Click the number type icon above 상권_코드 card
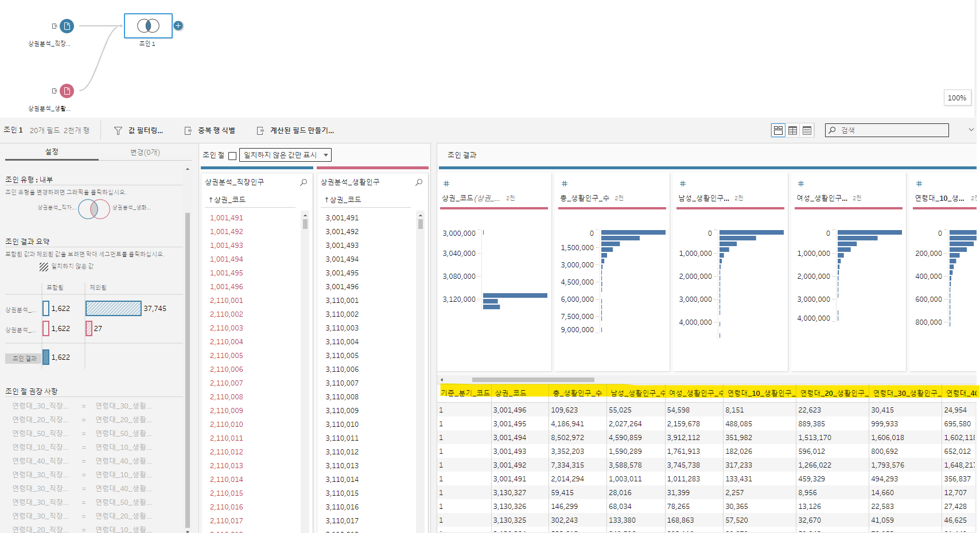The width and height of the screenshot is (980, 533). pyautogui.click(x=446, y=184)
